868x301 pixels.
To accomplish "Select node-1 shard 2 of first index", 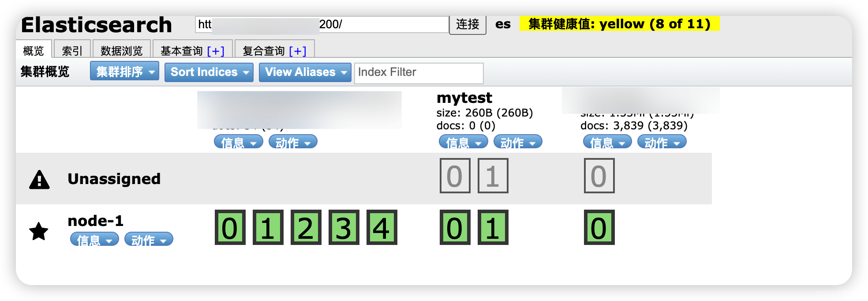I will pyautogui.click(x=306, y=227).
